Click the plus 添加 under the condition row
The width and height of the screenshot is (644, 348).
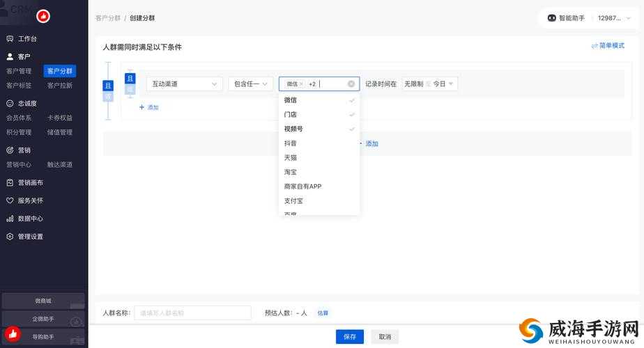pos(148,107)
